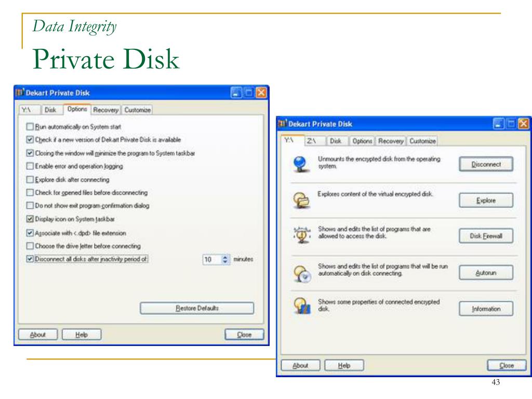This screenshot has height=399, width=532.
Task: Open Recovery tab in right window
Action: (391, 141)
